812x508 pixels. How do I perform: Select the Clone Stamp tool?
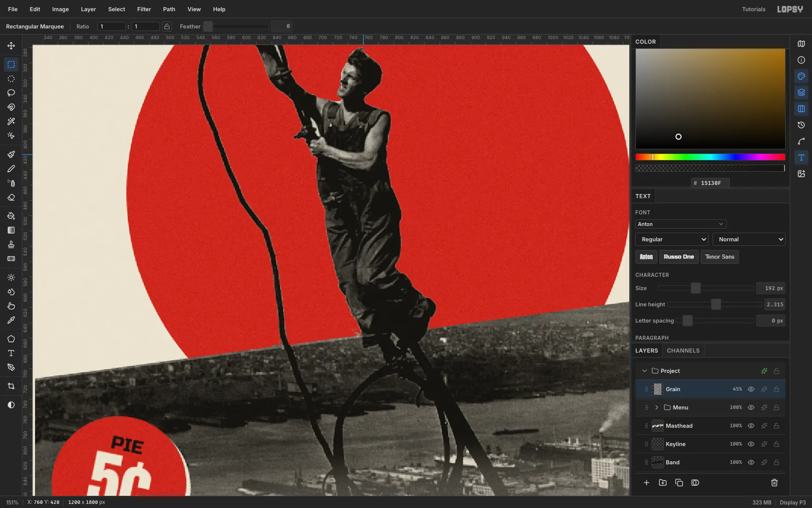[x=11, y=244]
